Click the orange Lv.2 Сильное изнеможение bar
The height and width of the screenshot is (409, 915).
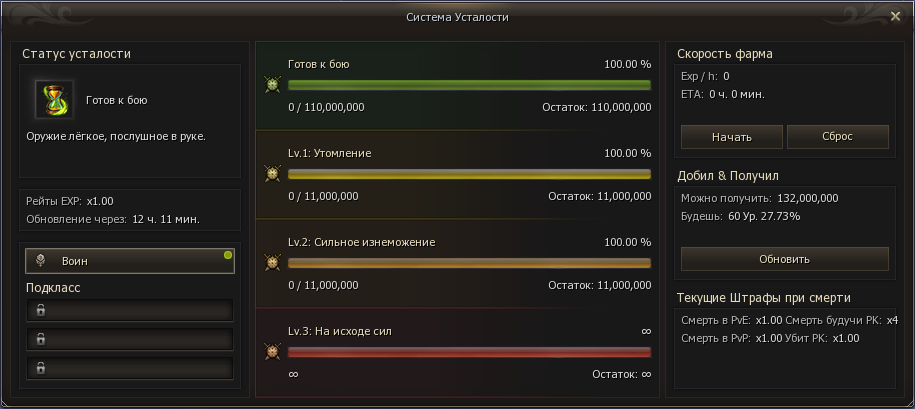click(468, 263)
